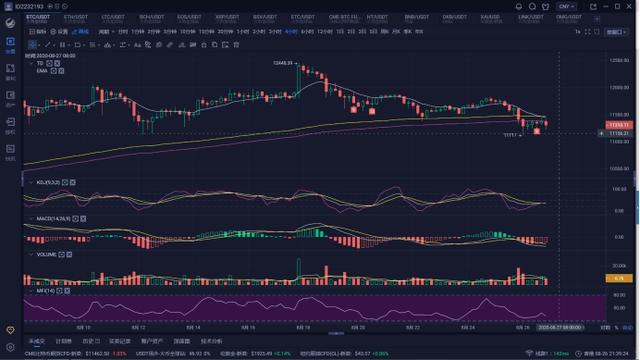Switch to the OMG/USDT tab
Image resolution: width=640 pixels, height=360 pixels.
[x=569, y=19]
